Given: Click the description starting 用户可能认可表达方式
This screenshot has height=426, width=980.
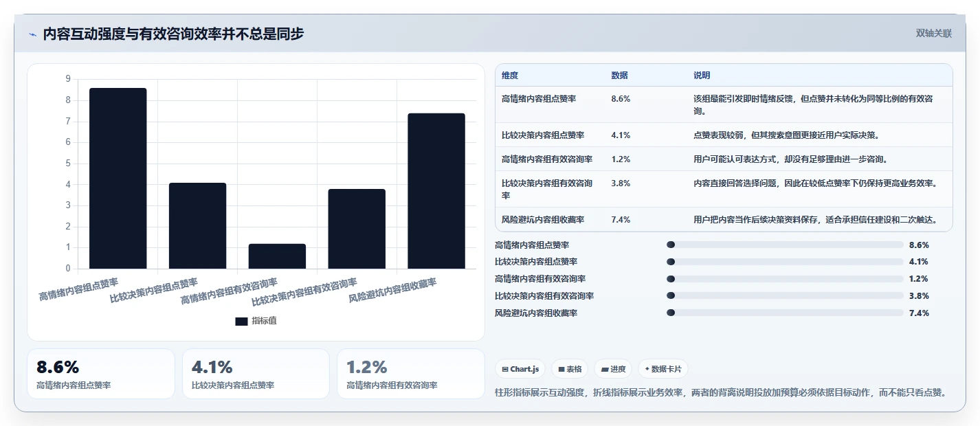Looking at the screenshot, I should pyautogui.click(x=790, y=159).
